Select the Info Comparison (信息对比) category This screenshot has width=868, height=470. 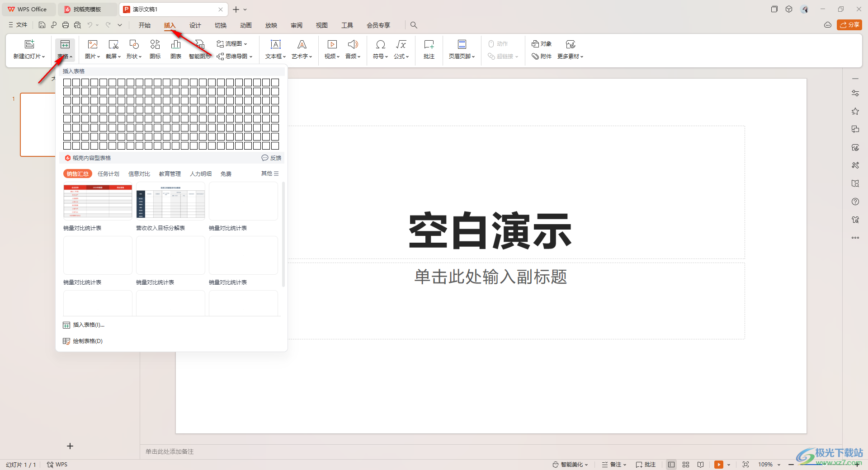coord(139,174)
